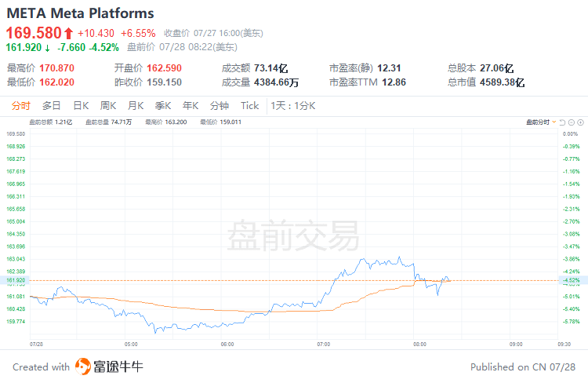Click the Published on CN 07/28 text
Screen dimensions: 588x383
coord(523,367)
